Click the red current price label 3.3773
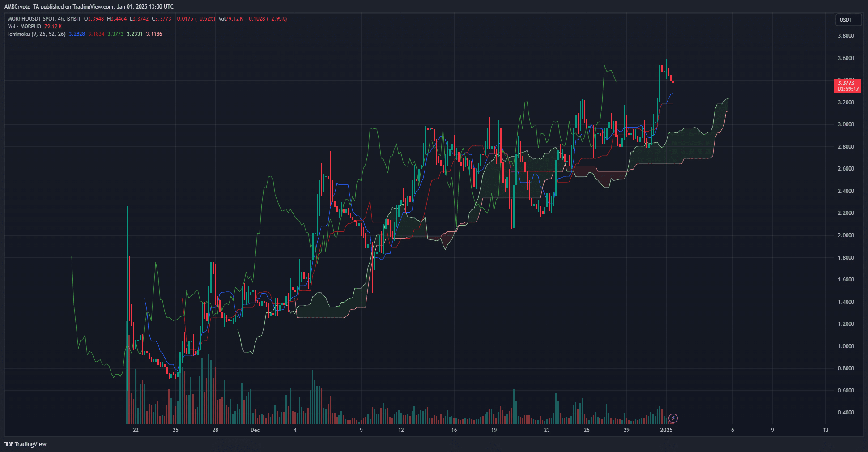 tap(846, 82)
